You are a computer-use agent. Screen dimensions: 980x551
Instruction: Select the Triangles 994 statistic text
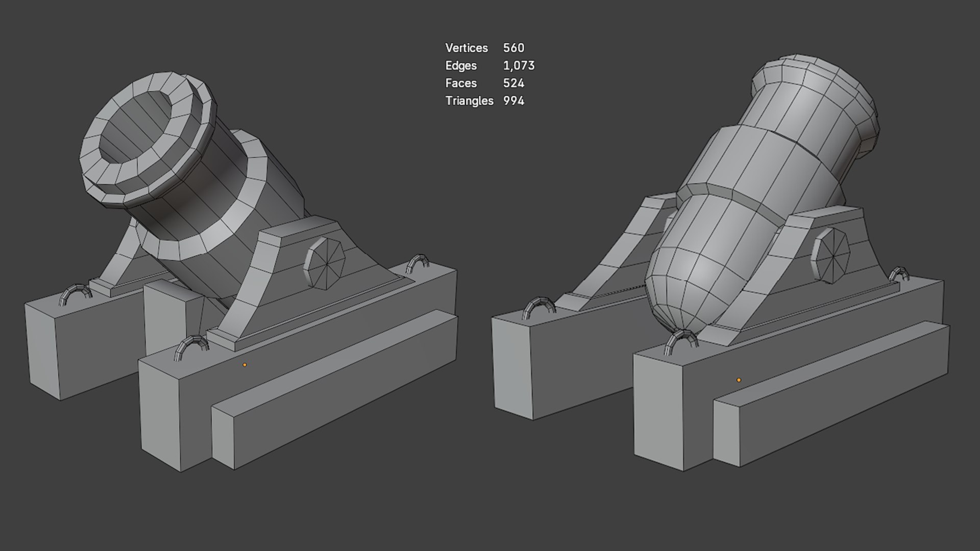click(485, 101)
